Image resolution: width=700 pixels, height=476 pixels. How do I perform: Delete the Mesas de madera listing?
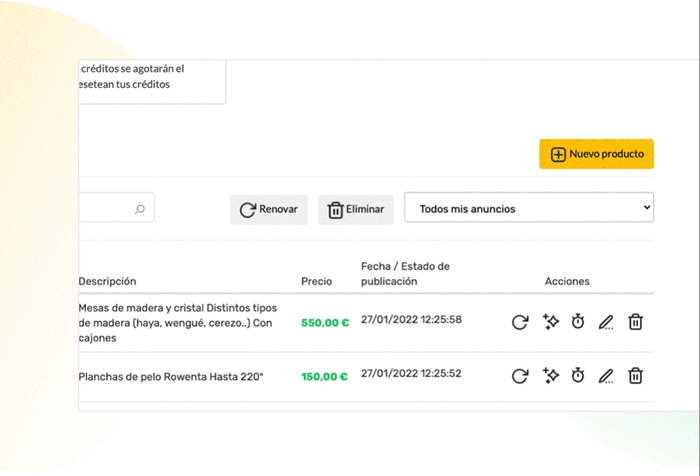[635, 322]
